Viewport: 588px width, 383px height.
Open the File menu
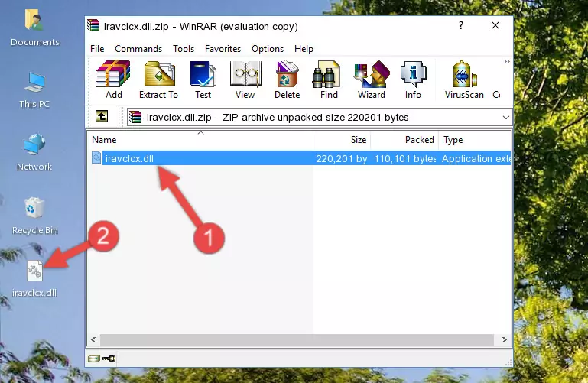coord(97,49)
